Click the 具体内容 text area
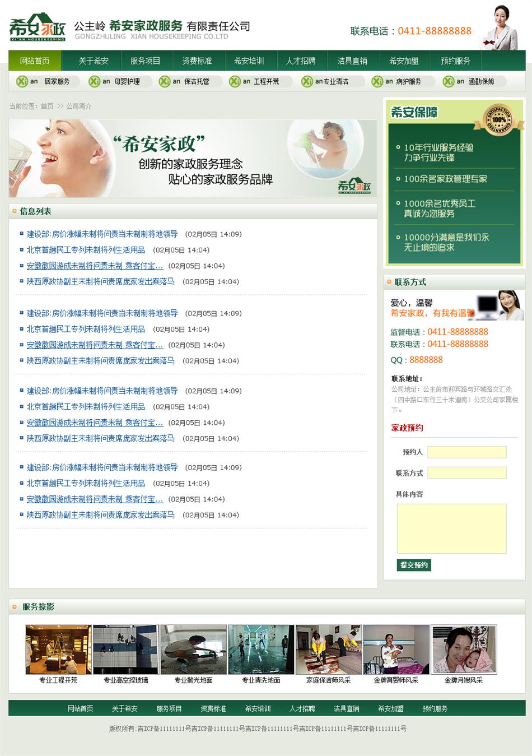532x756 pixels. (451, 528)
